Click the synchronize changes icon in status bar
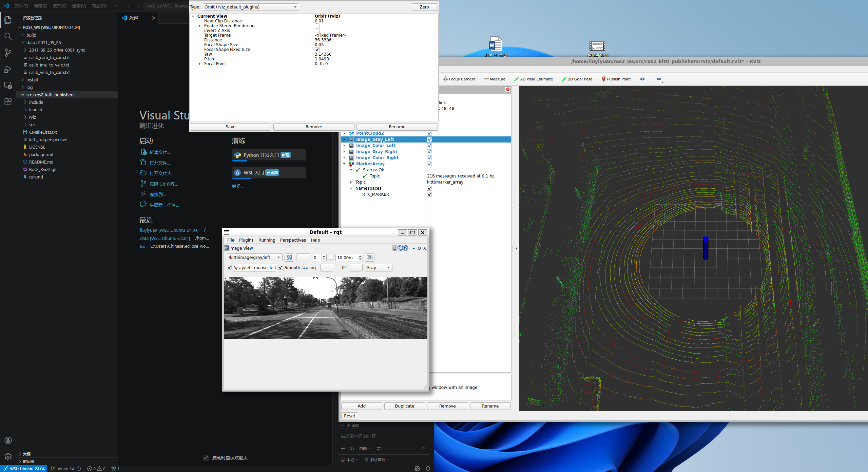Image resolution: width=868 pixels, height=472 pixels. point(79,469)
